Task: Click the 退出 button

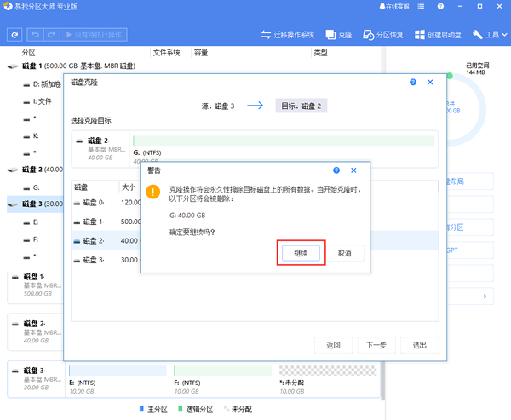Action: (x=419, y=345)
